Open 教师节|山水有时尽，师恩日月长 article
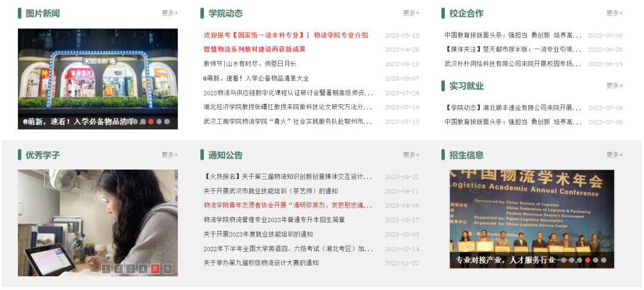Viewport: 644px width, 290px height. coord(250,64)
